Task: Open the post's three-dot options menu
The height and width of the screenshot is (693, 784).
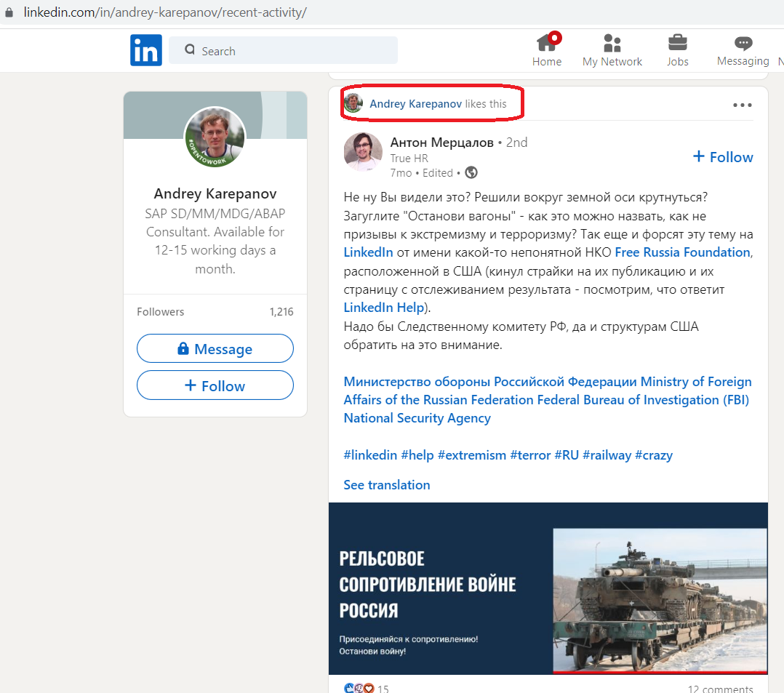Action: 742,105
